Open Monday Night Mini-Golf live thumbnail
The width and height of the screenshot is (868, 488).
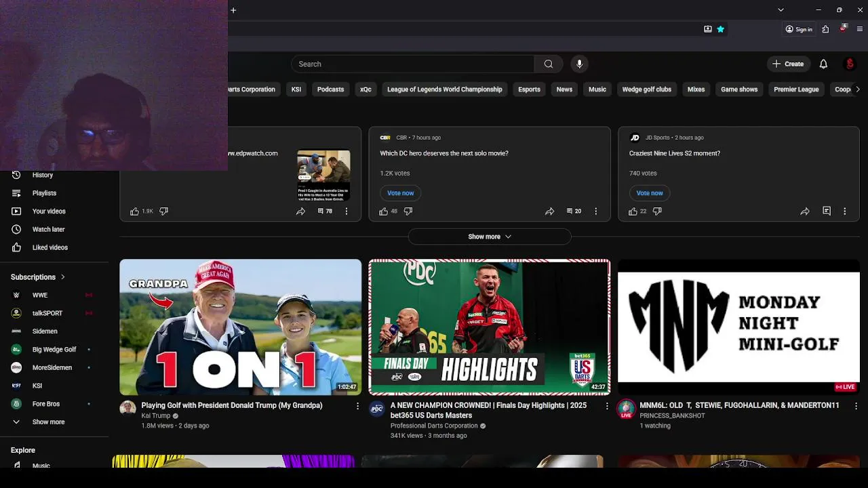click(738, 327)
